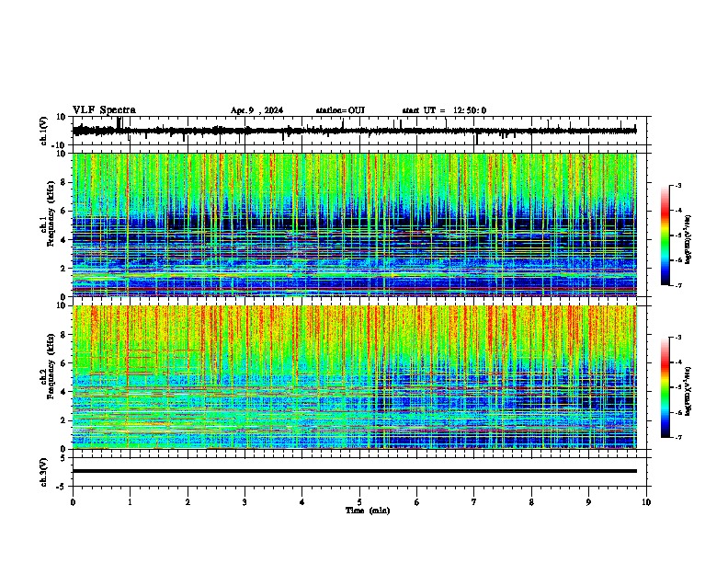Click the "Time (min)" axis title
The image size is (728, 563).
point(368,511)
